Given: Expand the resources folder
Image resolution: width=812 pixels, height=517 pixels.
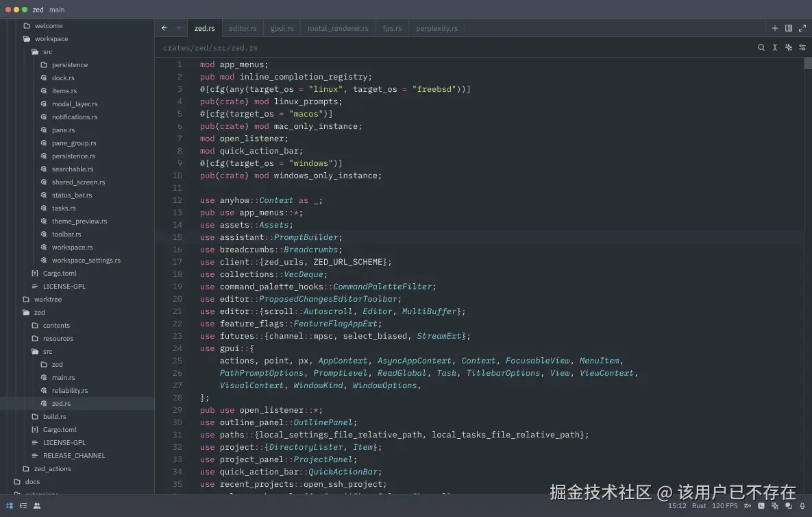Looking at the screenshot, I should [77, 338].
